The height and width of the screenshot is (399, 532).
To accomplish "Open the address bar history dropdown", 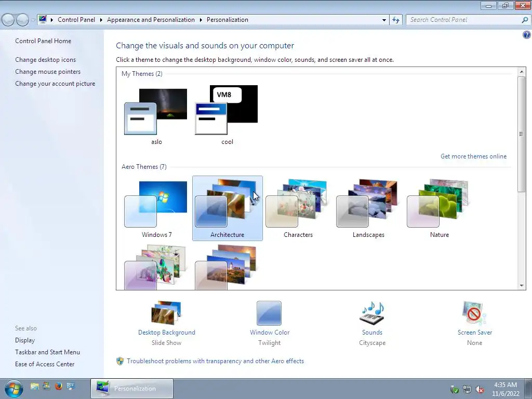I will [x=384, y=20].
